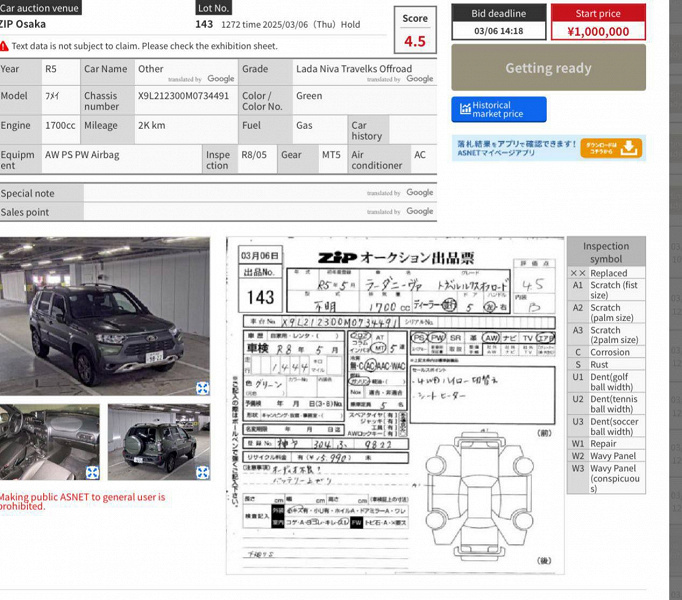Viewport: 682px width, 600px height.
Task: Click the Getting ready button
Action: [548, 67]
